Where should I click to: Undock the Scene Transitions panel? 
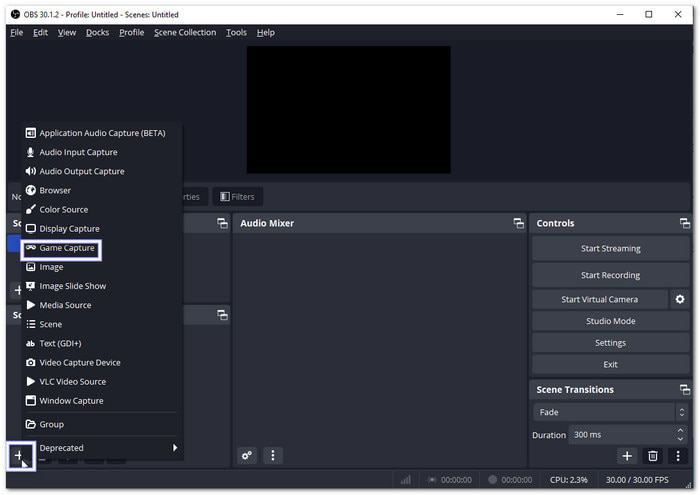684,390
